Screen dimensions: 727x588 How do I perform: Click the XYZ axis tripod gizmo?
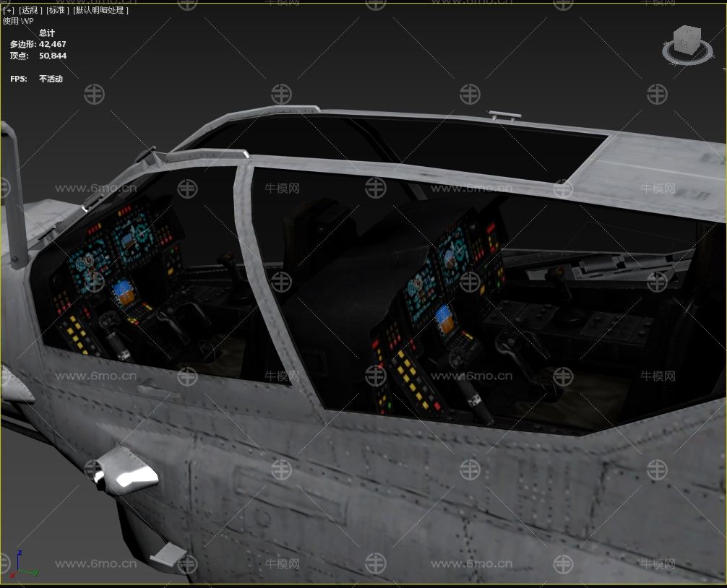[23, 565]
